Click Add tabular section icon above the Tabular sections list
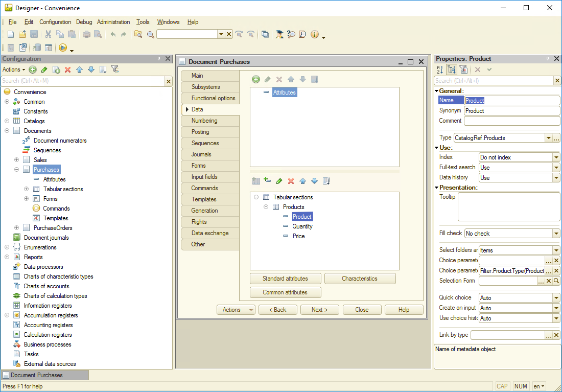Screen dimensions: 562x392 click(256, 181)
